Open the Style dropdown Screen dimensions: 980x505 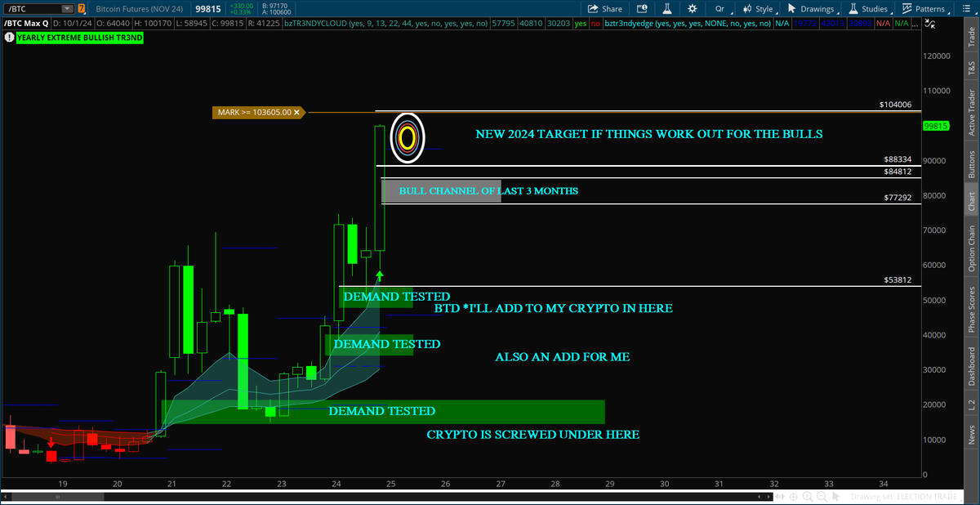click(x=758, y=9)
